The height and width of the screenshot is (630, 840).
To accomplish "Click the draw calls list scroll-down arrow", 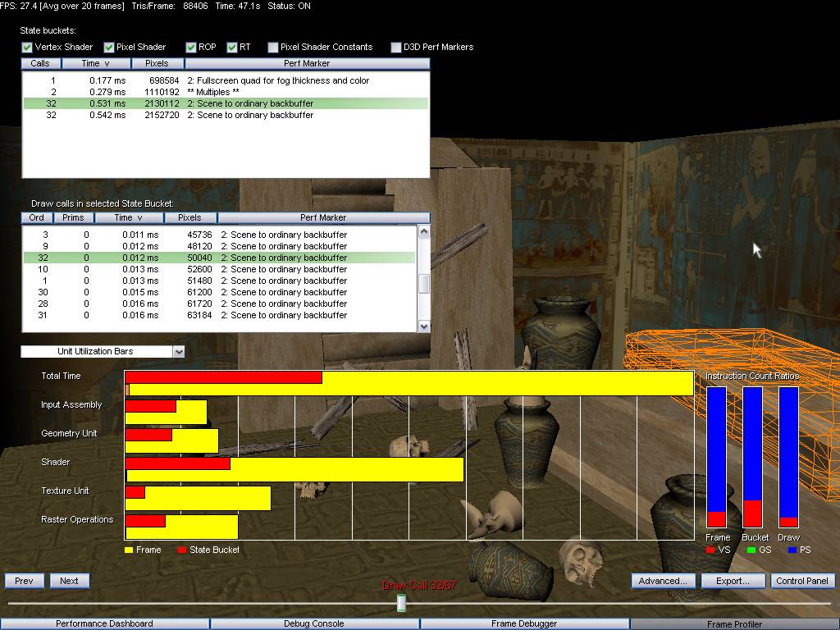I will pos(424,326).
